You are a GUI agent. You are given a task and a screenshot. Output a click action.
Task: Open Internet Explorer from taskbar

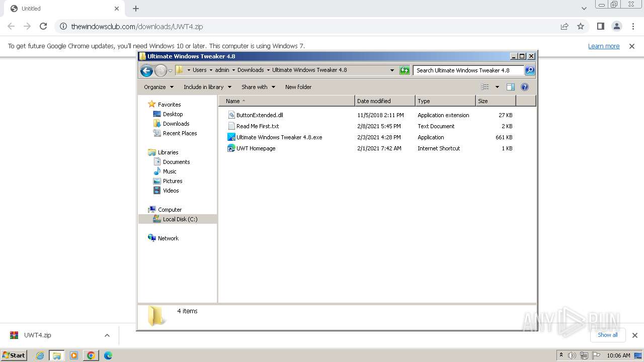click(40, 355)
